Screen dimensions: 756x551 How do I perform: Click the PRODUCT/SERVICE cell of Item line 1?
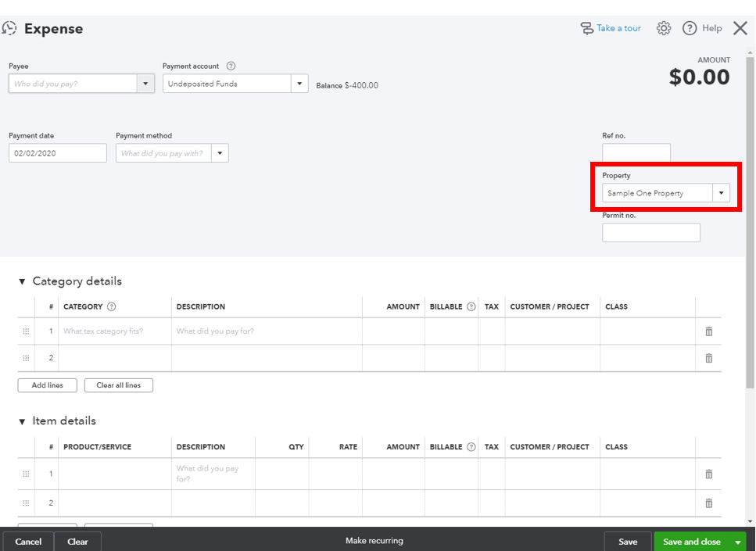[114, 474]
